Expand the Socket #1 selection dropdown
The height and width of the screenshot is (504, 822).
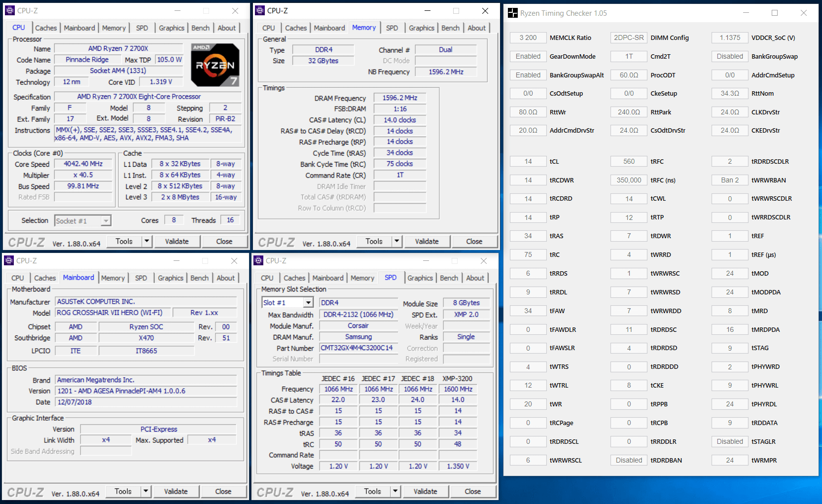pyautogui.click(x=106, y=220)
